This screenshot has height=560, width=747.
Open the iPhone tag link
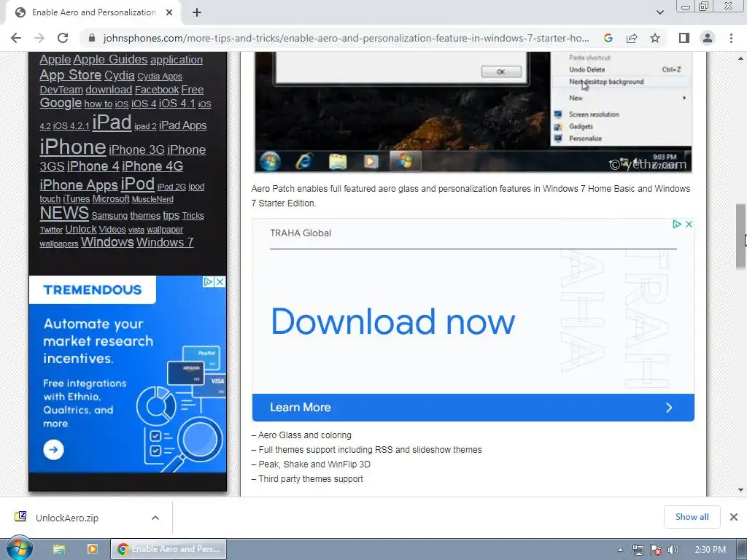72,147
